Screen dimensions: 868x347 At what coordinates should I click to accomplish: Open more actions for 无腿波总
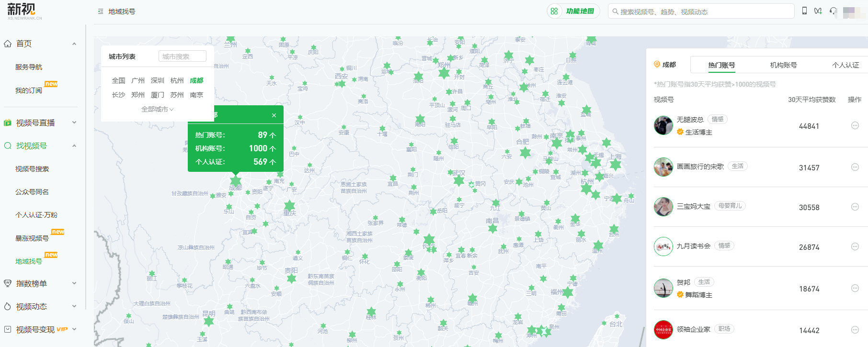pos(855,125)
